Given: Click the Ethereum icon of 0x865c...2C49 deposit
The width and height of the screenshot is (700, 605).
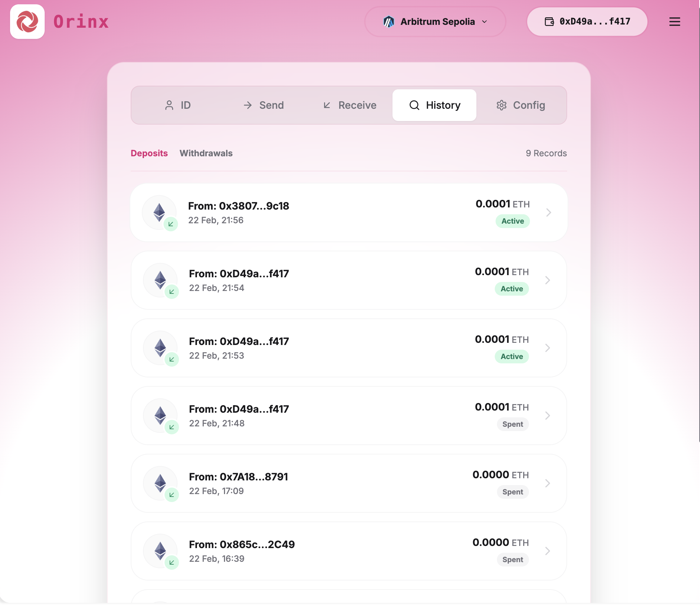Looking at the screenshot, I should pyautogui.click(x=160, y=551).
